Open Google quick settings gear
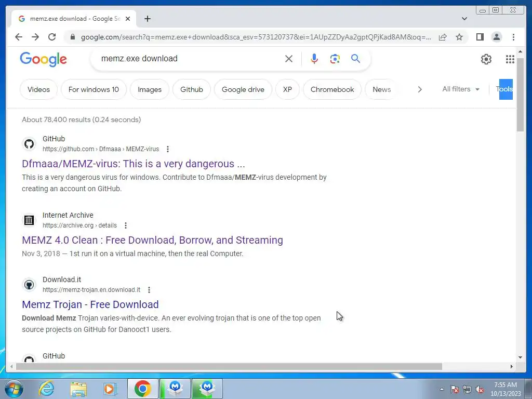The image size is (532, 399). coord(486,59)
